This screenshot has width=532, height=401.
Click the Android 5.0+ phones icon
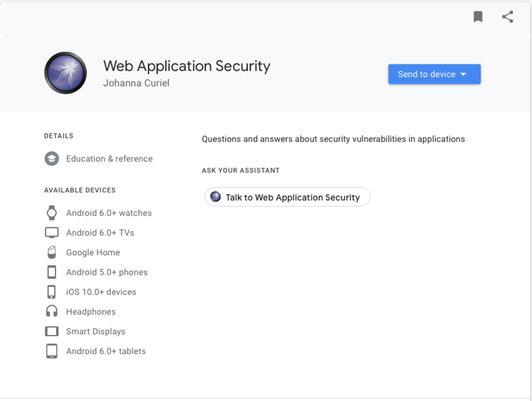[51, 272]
